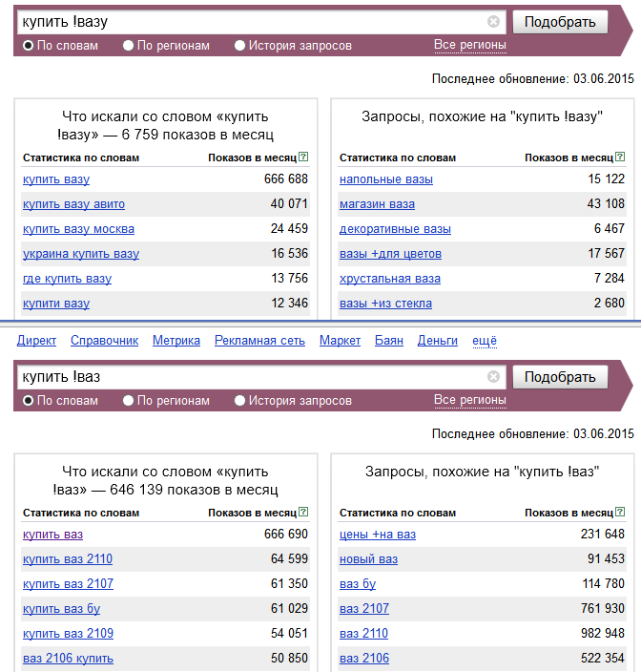The height and width of the screenshot is (672, 641).
Task: Select bottom «История запросов» radio button
Action: click(x=239, y=401)
